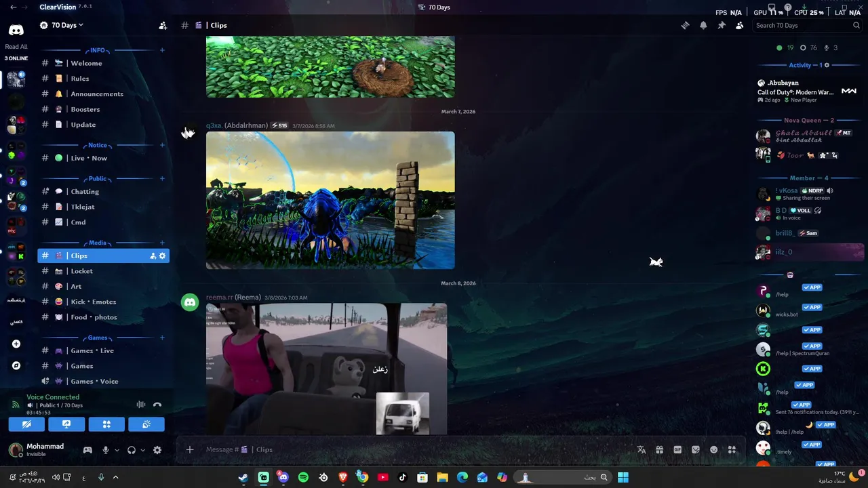The width and height of the screenshot is (868, 488).
Task: Click the plus attach button in message bar
Action: click(190, 449)
